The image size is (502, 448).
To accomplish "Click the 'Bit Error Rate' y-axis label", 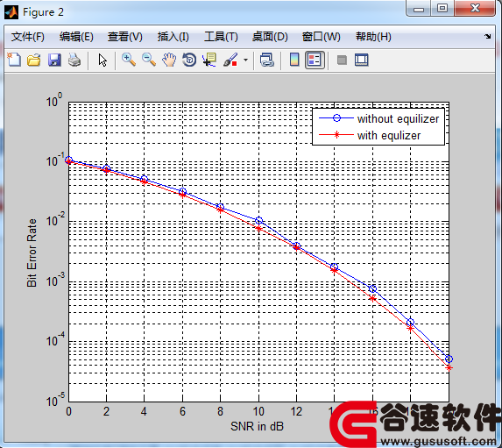I will pos(32,252).
